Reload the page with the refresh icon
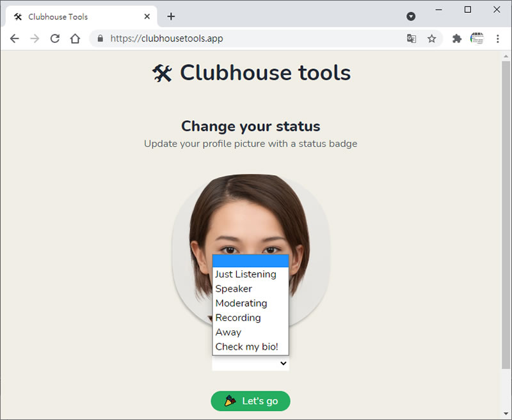512x420 pixels. pos(55,38)
